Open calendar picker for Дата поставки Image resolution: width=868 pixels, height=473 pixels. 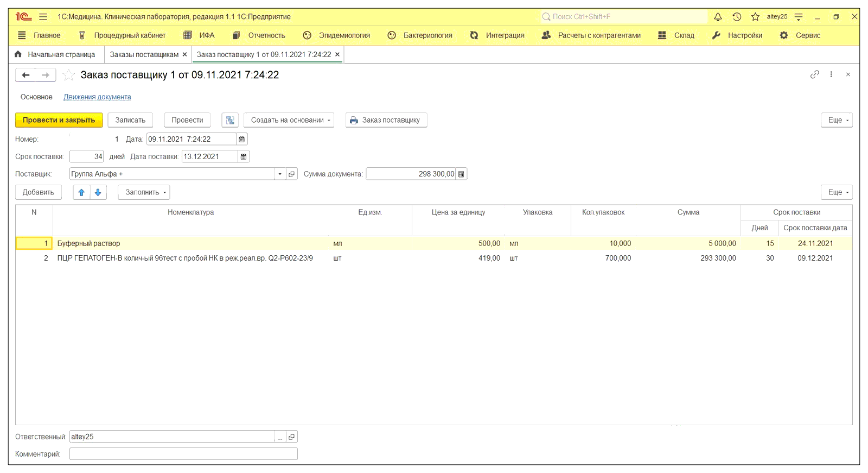(244, 156)
